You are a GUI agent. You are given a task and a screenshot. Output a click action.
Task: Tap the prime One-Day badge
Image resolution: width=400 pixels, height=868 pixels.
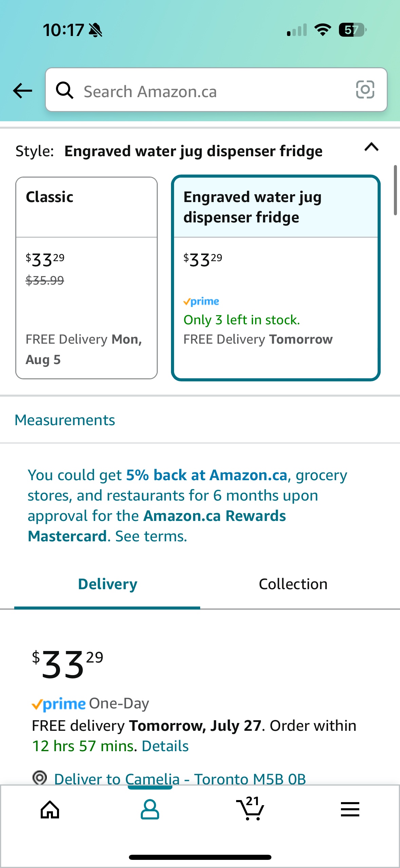click(x=90, y=704)
